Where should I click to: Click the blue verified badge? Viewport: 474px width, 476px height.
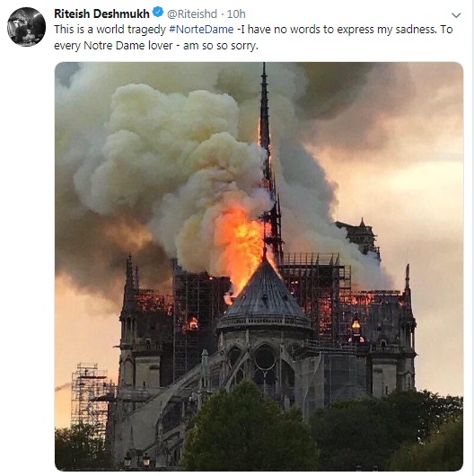(x=158, y=13)
